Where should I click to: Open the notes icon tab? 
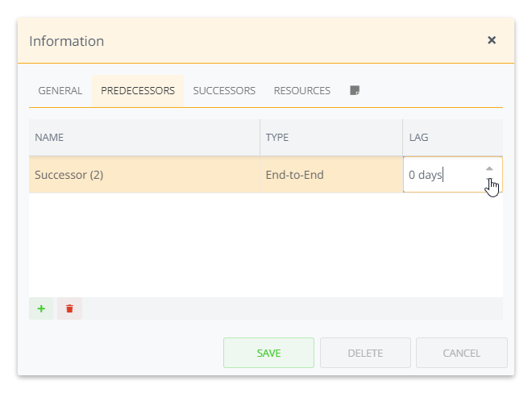click(x=355, y=91)
